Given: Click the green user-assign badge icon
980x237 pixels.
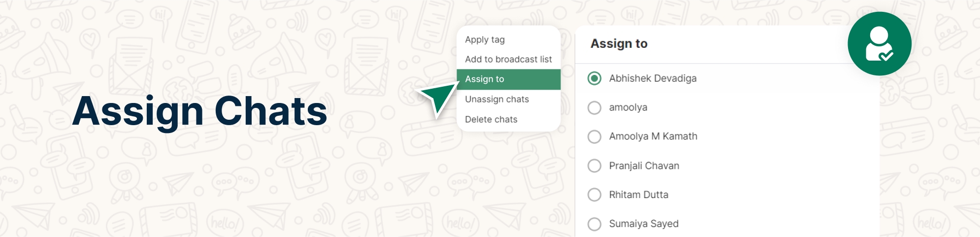Looking at the screenshot, I should [x=879, y=44].
